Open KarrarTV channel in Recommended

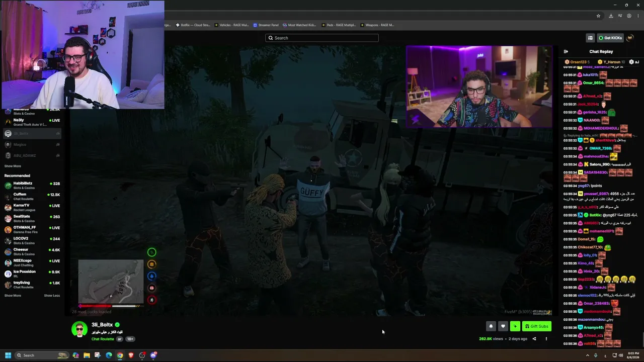(x=32, y=207)
